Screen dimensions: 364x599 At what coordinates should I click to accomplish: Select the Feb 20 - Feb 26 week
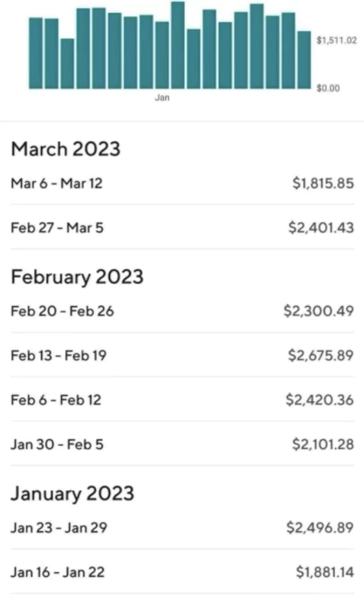(x=183, y=311)
